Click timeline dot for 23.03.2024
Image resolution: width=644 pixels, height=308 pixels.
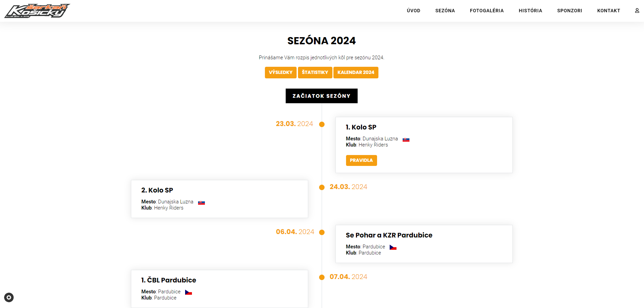click(x=321, y=124)
